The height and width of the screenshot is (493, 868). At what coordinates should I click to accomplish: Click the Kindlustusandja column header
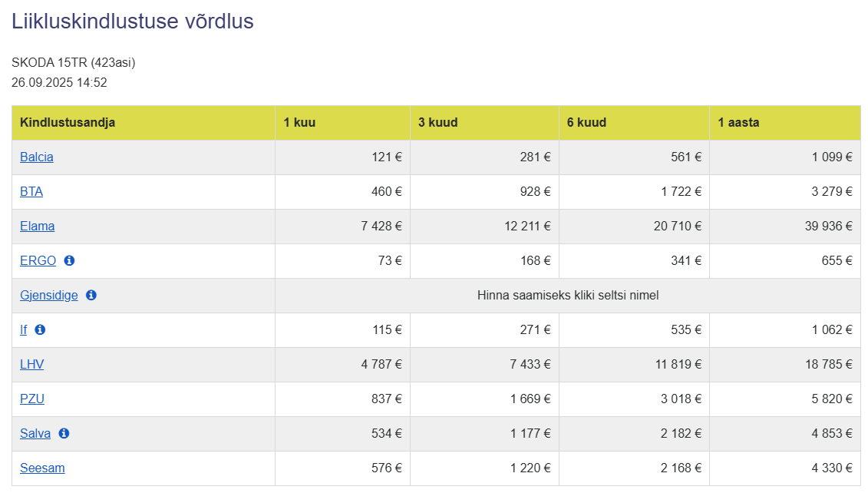[x=144, y=122]
